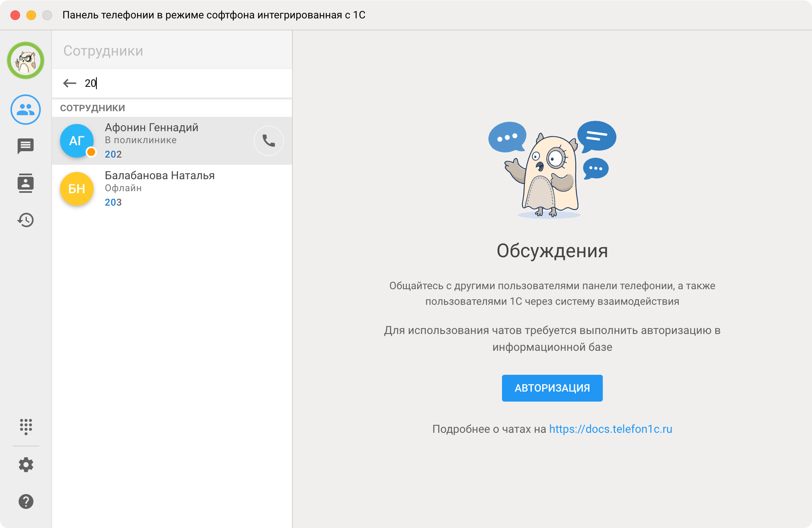The width and height of the screenshot is (812, 528).
Task: Click the search field containing 20
Action: (172, 83)
